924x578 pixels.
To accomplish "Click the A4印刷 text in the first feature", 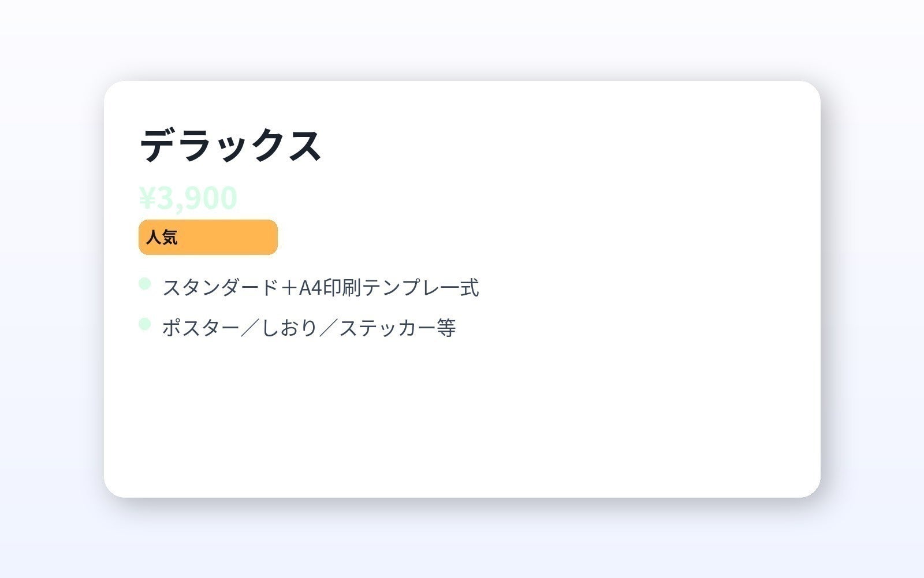I will pyautogui.click(x=329, y=287).
